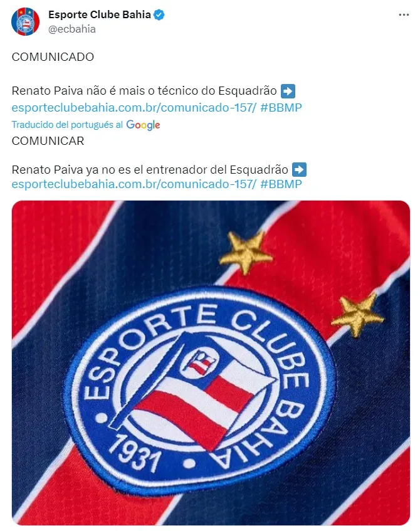Click the Google logo in translation notice
Viewport: 420px width, 531px height.
click(x=143, y=125)
